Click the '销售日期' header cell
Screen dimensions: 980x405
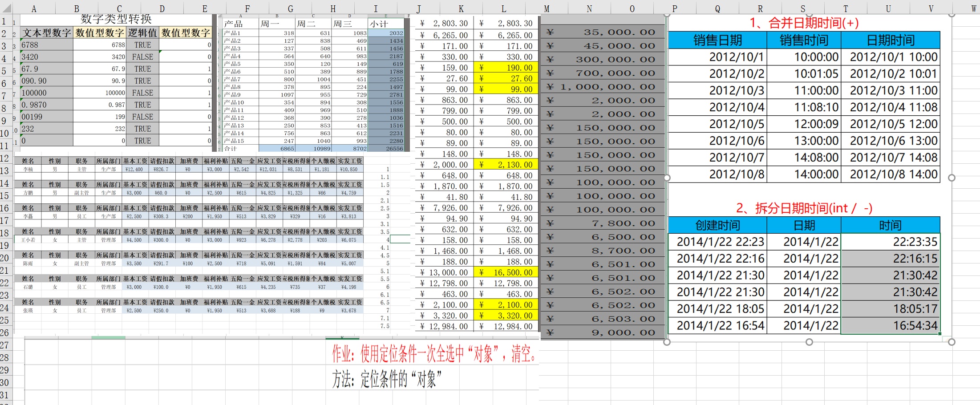click(717, 40)
